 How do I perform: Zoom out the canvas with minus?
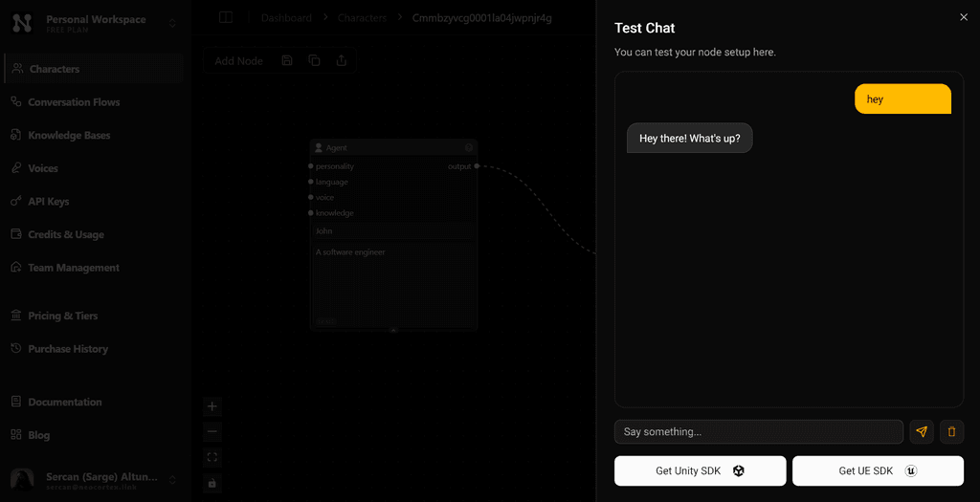[x=212, y=431]
